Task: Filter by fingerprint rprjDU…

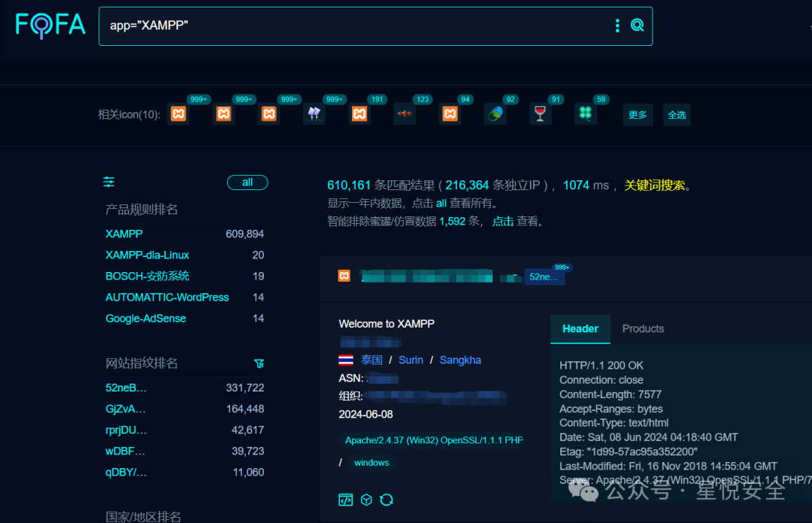Action: click(x=126, y=431)
